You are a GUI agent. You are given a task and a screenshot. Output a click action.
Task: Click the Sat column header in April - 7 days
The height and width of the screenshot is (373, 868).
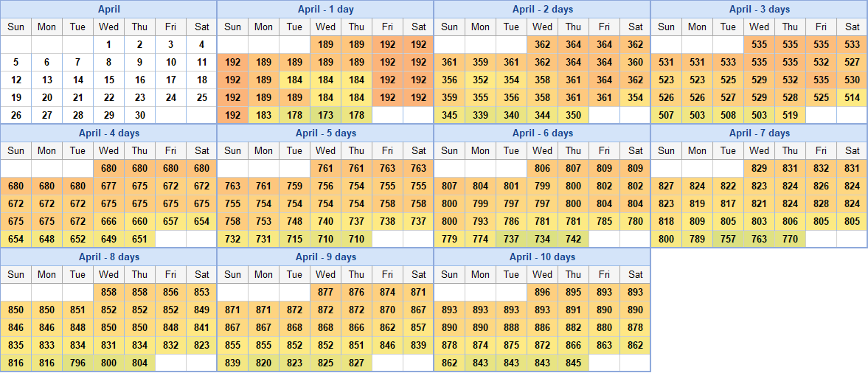(853, 150)
